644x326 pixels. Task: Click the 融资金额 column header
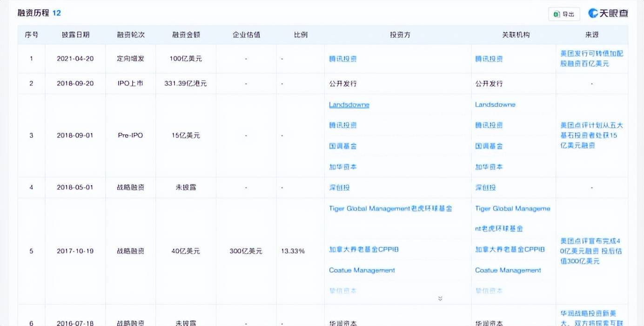[186, 35]
